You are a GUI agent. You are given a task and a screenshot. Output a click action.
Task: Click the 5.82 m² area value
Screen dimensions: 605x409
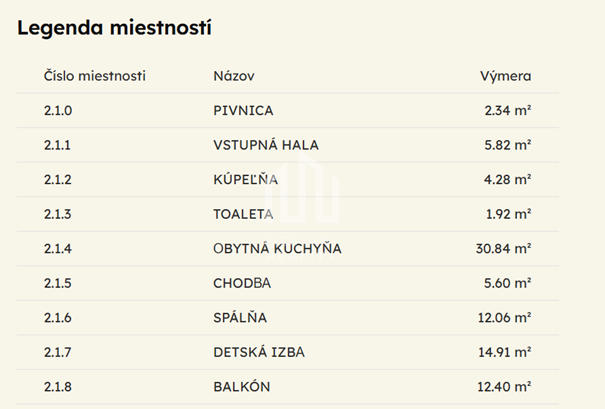(x=508, y=145)
